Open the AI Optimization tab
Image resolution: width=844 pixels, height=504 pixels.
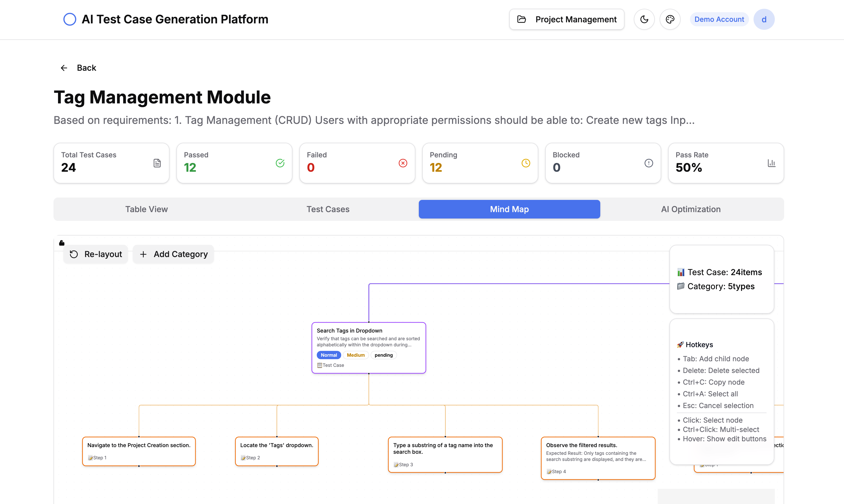pyautogui.click(x=691, y=209)
